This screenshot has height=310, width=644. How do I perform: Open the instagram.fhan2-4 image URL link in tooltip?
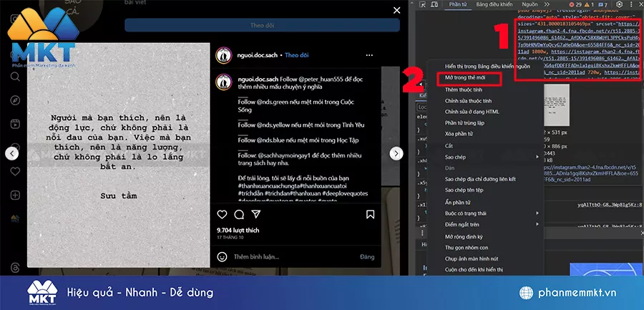click(590, 173)
